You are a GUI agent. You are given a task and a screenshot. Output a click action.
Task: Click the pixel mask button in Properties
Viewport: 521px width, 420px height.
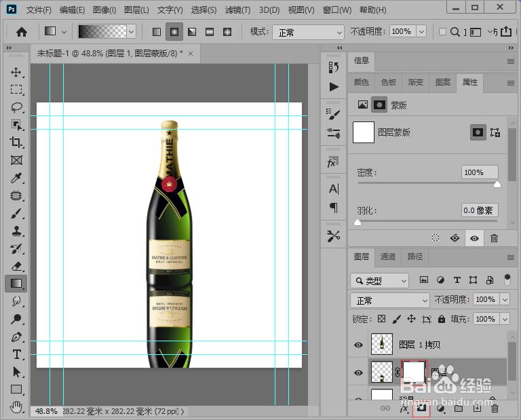478,132
